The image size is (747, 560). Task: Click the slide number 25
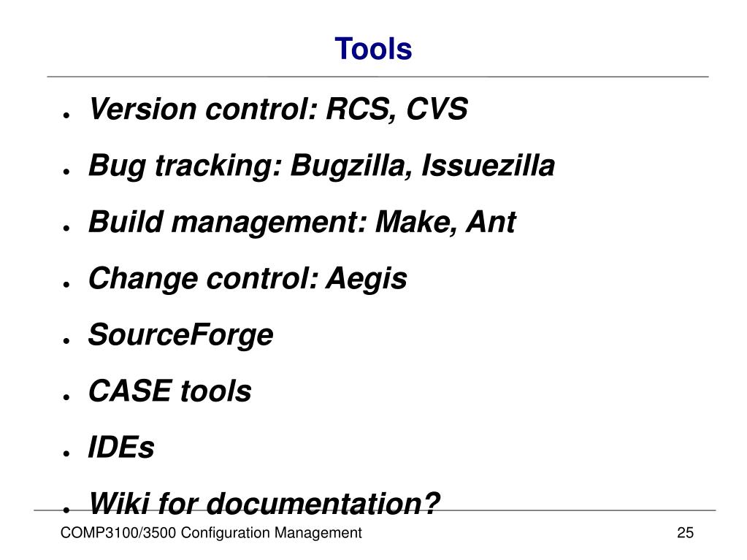[685, 532]
